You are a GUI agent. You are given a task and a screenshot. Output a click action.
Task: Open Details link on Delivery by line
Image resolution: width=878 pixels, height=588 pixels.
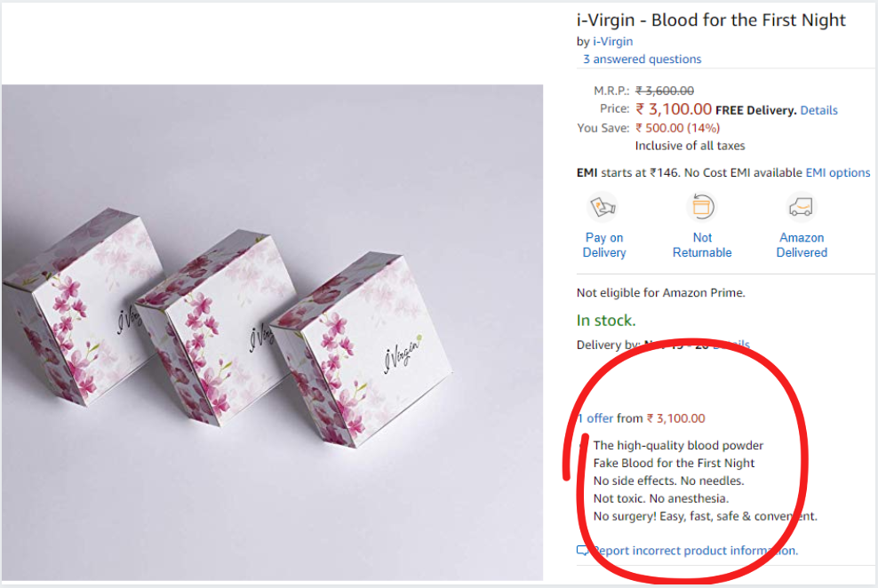[x=732, y=345]
